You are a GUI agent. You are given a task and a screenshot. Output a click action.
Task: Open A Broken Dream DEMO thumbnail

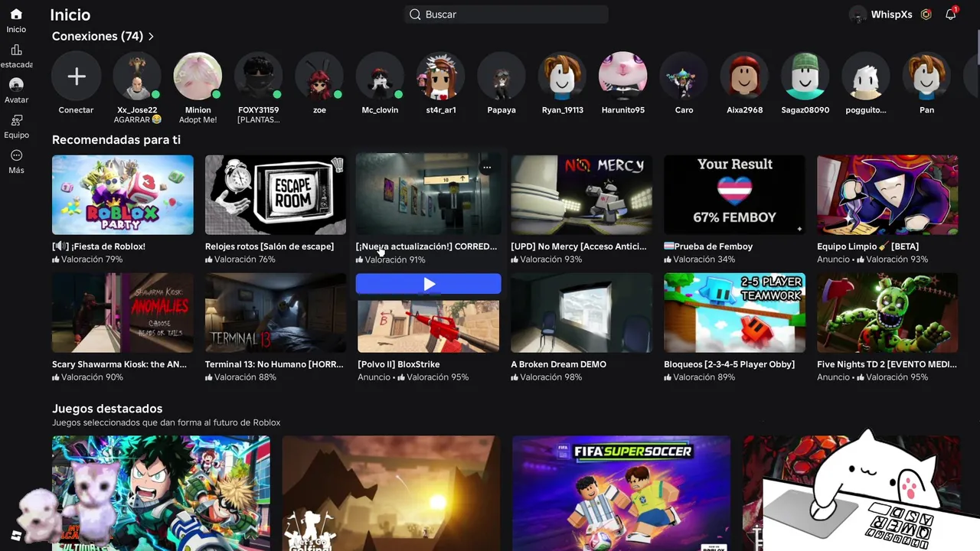[582, 313]
